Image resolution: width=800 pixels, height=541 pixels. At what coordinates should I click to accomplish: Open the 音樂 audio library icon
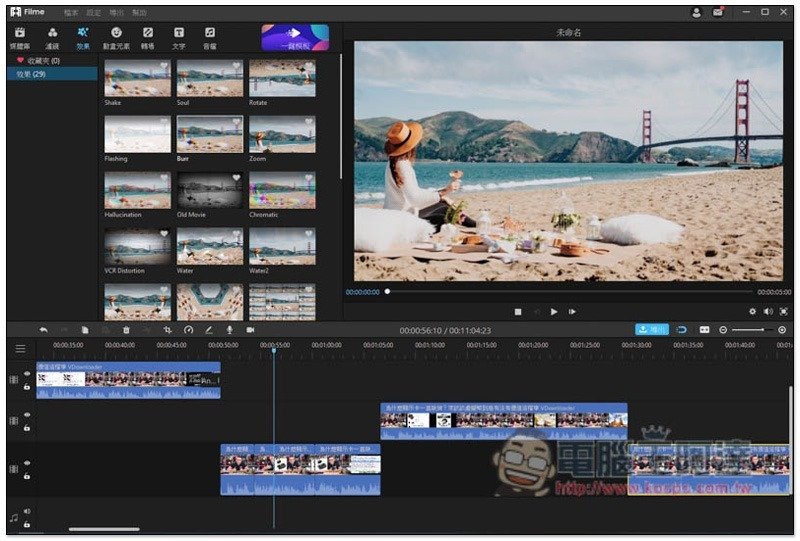210,38
